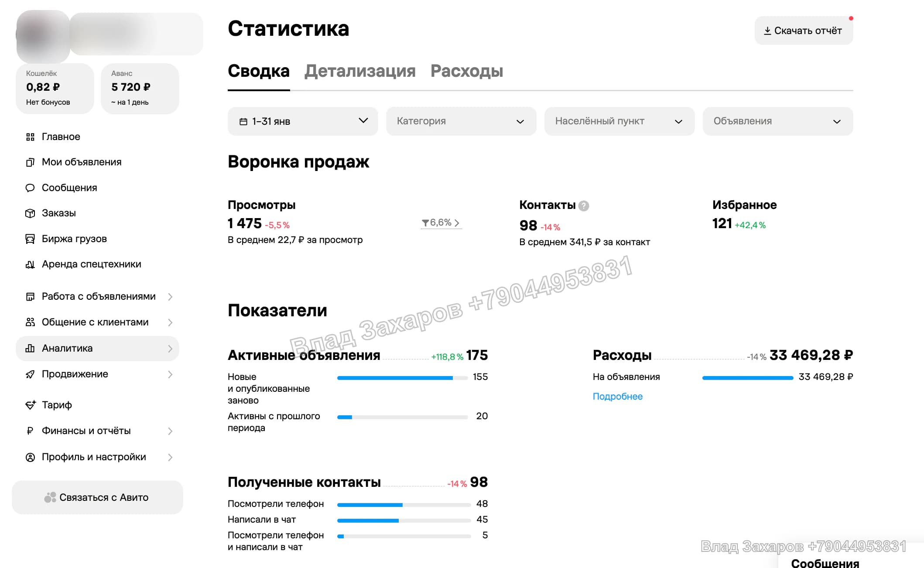Switch to the Детализация tab

[360, 71]
